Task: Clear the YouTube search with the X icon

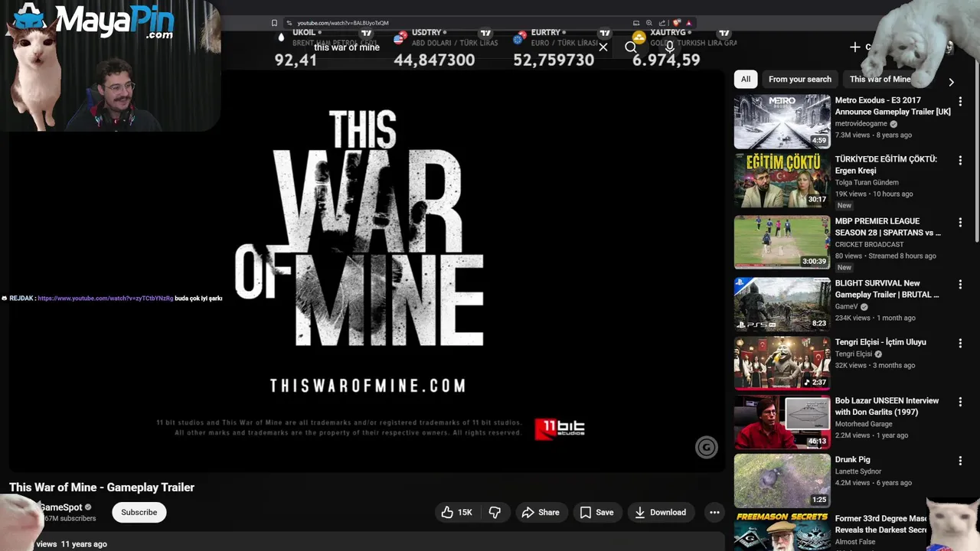Action: point(603,47)
